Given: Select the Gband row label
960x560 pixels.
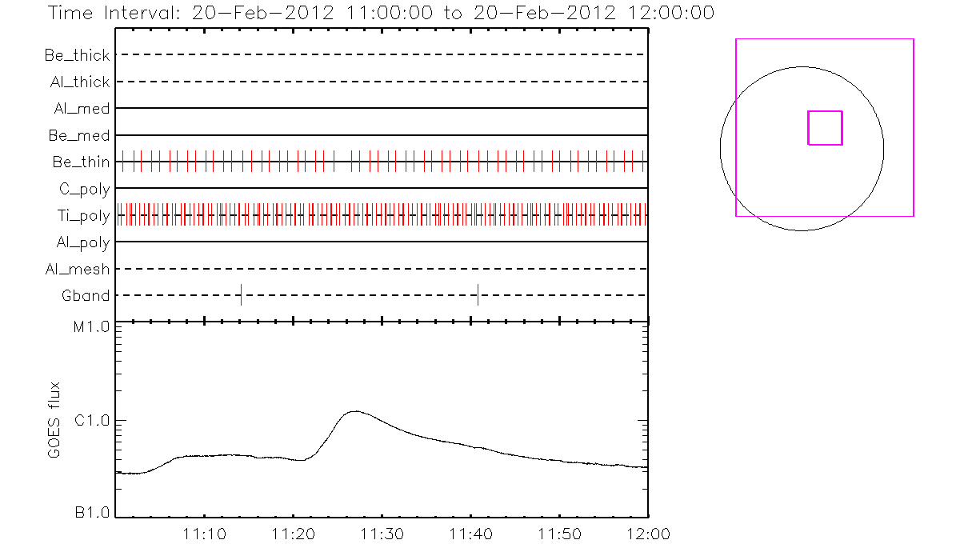Looking at the screenshot, I should click(86, 295).
